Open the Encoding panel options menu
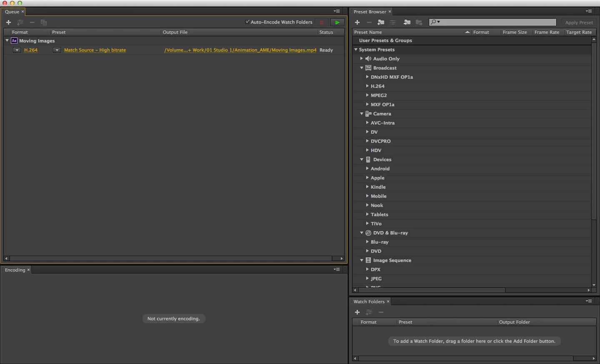 click(337, 269)
